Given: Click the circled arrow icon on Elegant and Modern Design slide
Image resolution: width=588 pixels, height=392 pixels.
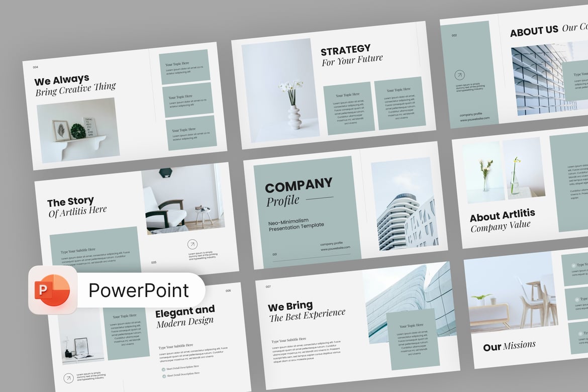Looking at the screenshot, I should point(68,378).
